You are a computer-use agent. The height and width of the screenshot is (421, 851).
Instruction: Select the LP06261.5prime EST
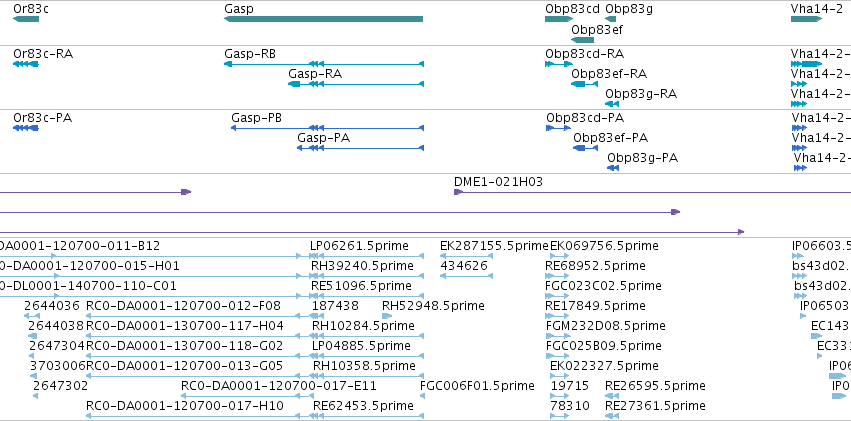pyautogui.click(x=366, y=256)
